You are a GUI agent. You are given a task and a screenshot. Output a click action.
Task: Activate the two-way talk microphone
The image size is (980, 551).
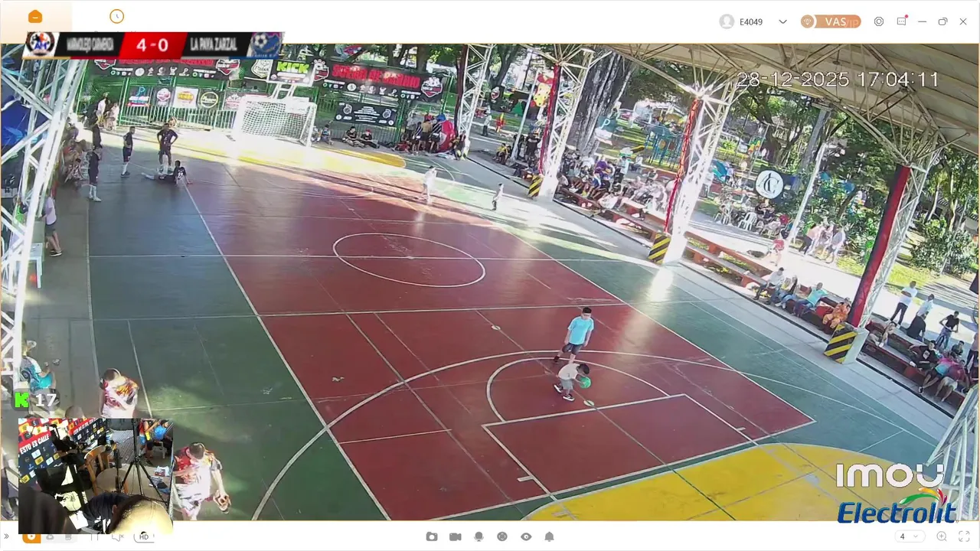pyautogui.click(x=479, y=536)
